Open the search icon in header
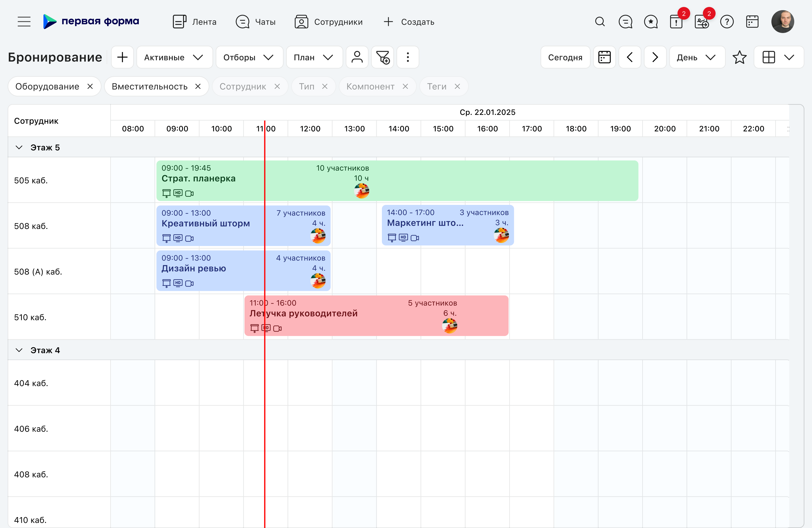 point(600,22)
